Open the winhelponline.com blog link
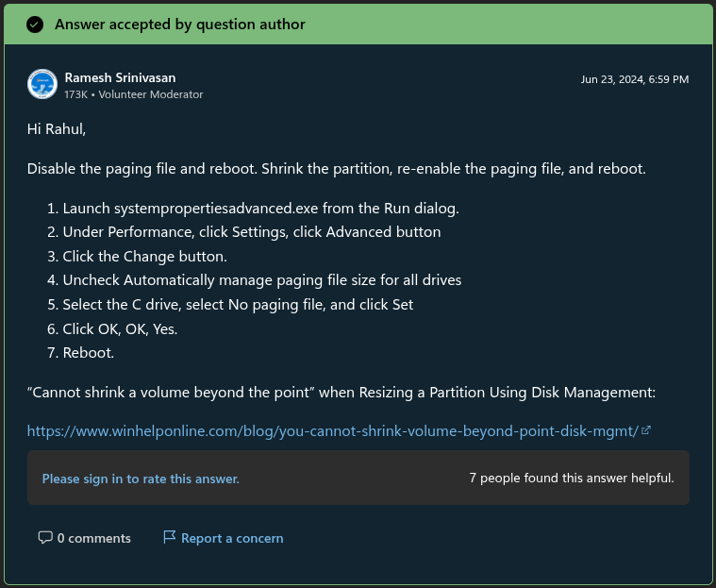This screenshot has width=716, height=588. point(332,430)
